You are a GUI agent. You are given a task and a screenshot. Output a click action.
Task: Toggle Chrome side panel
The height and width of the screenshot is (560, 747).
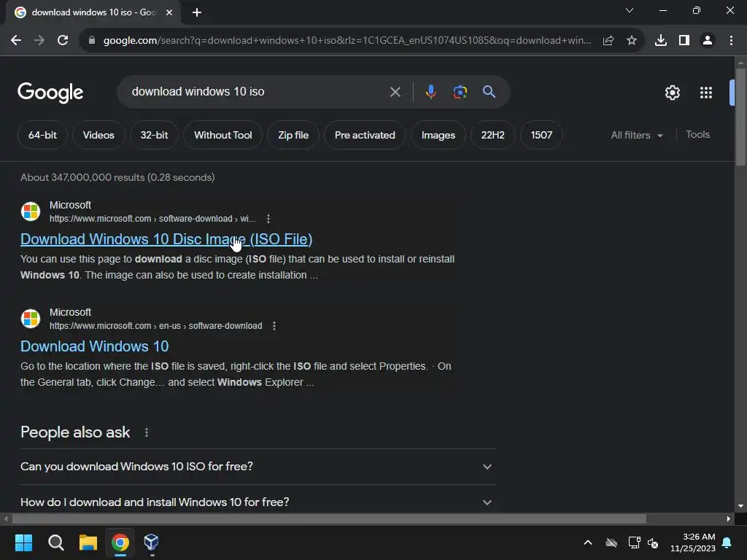[x=684, y=41]
